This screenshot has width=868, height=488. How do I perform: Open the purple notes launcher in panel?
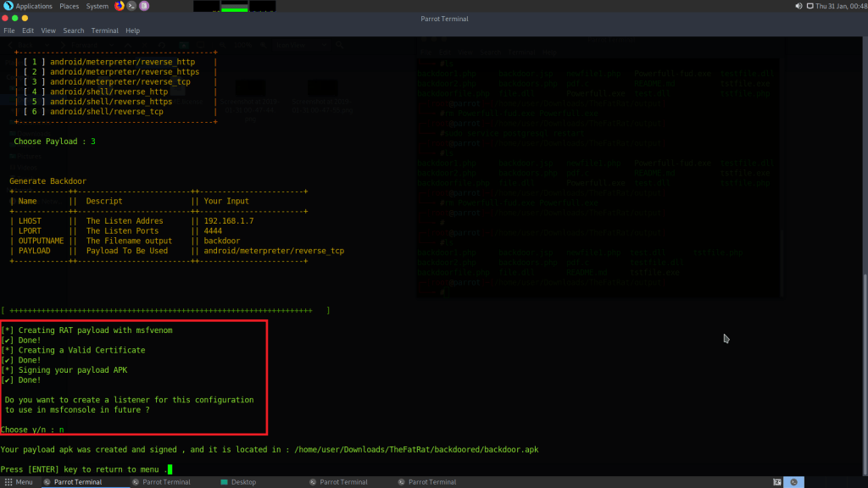[x=144, y=6]
